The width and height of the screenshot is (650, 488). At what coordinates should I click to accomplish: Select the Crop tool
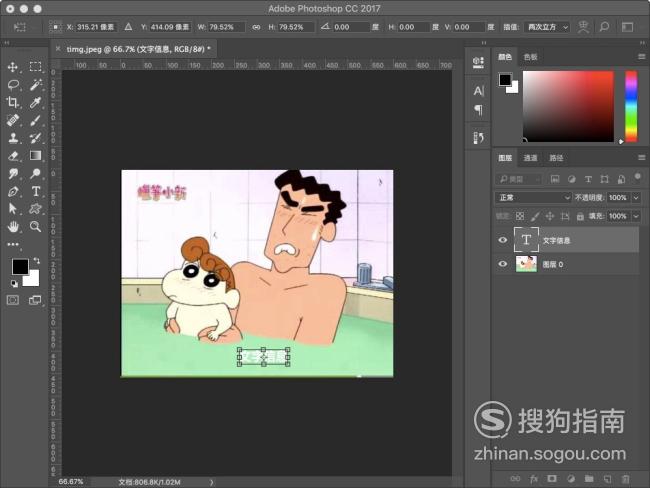point(13,102)
